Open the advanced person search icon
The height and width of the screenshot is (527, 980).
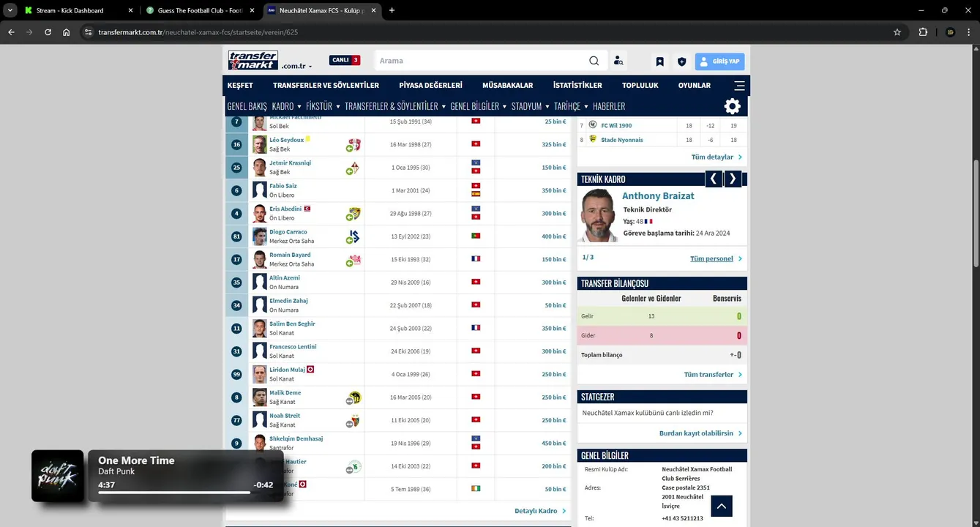coord(618,61)
